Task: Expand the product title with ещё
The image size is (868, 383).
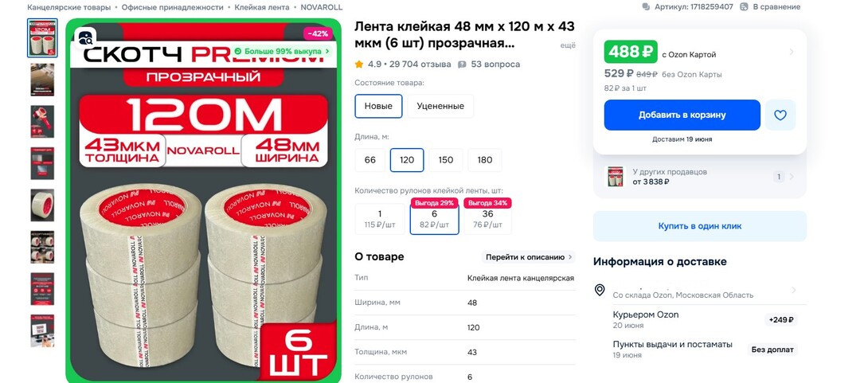Action: (568, 45)
